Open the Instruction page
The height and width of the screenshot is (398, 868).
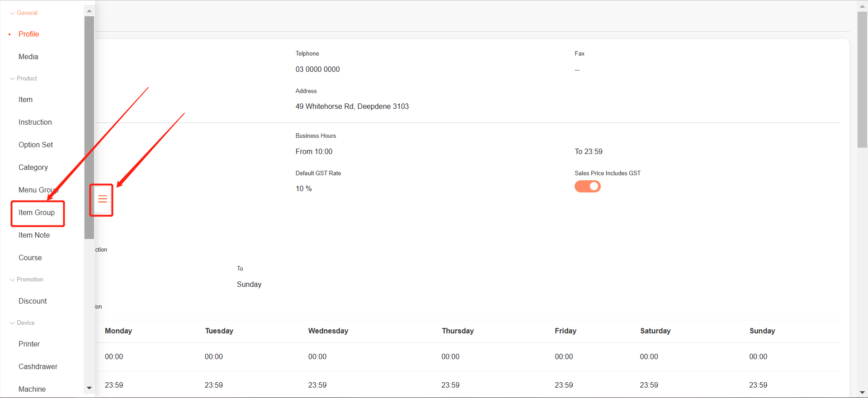tap(35, 122)
